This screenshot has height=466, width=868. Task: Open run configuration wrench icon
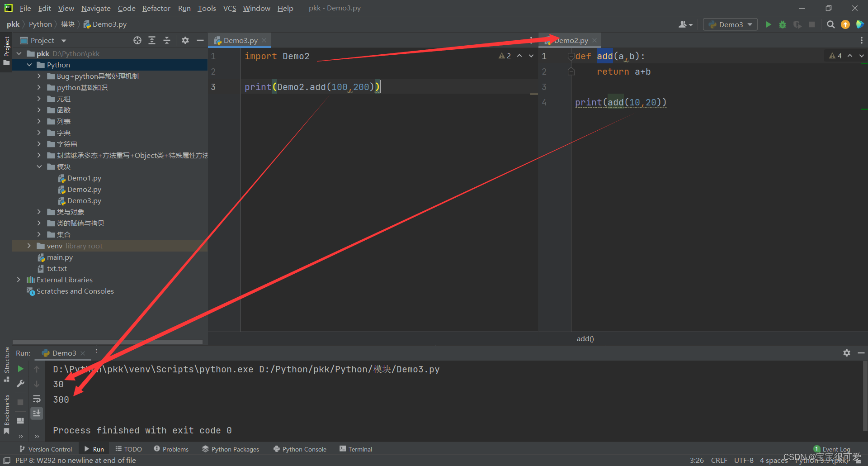click(20, 384)
